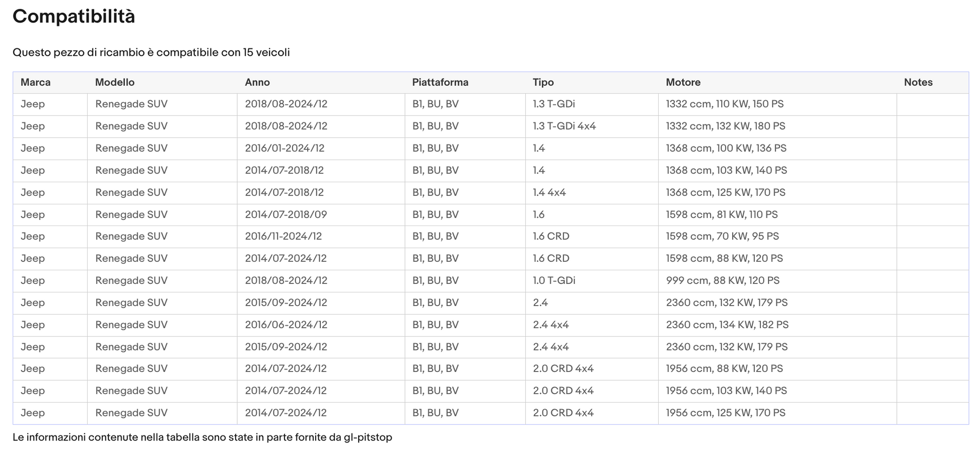This screenshot has height=452, width=980.
Task: Click the 999 ccm, 88 KW engine cell
Action: point(722,280)
